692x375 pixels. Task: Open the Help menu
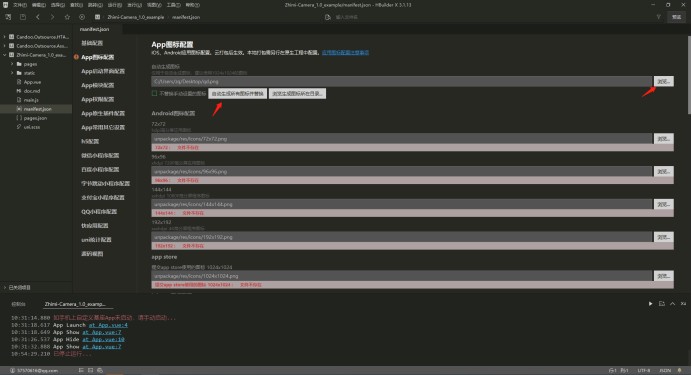click(x=192, y=5)
